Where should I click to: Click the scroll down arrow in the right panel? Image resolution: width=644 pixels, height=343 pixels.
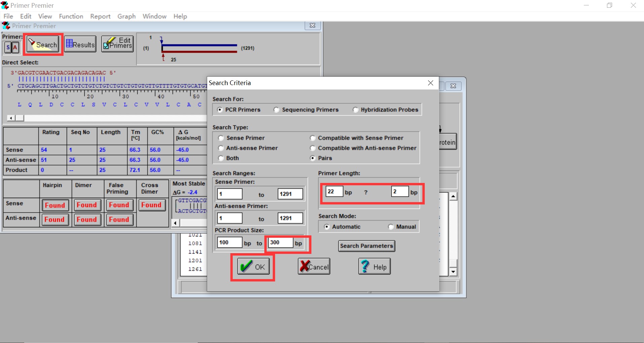click(453, 272)
